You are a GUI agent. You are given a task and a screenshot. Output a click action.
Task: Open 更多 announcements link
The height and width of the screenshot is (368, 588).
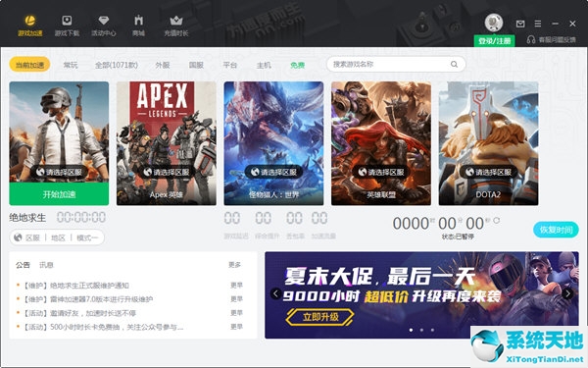tap(235, 265)
